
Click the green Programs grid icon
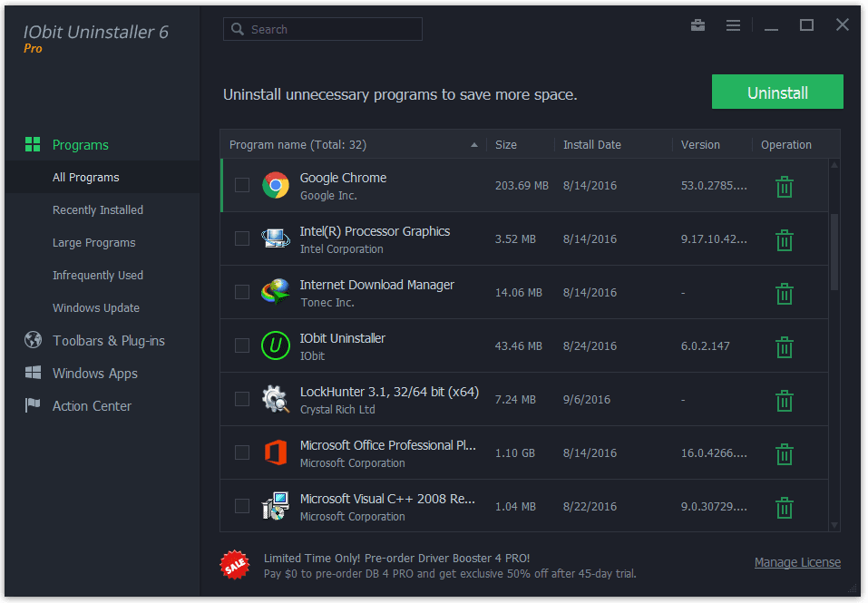33,144
